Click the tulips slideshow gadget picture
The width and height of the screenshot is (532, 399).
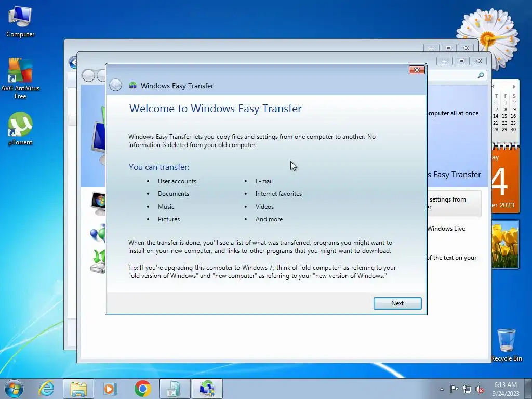click(505, 244)
